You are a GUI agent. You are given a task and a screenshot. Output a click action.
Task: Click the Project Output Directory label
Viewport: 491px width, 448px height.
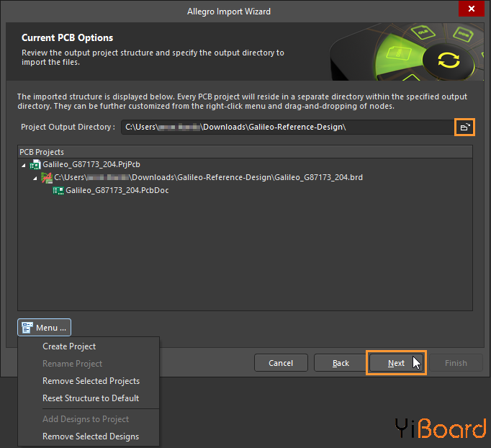pyautogui.click(x=68, y=127)
